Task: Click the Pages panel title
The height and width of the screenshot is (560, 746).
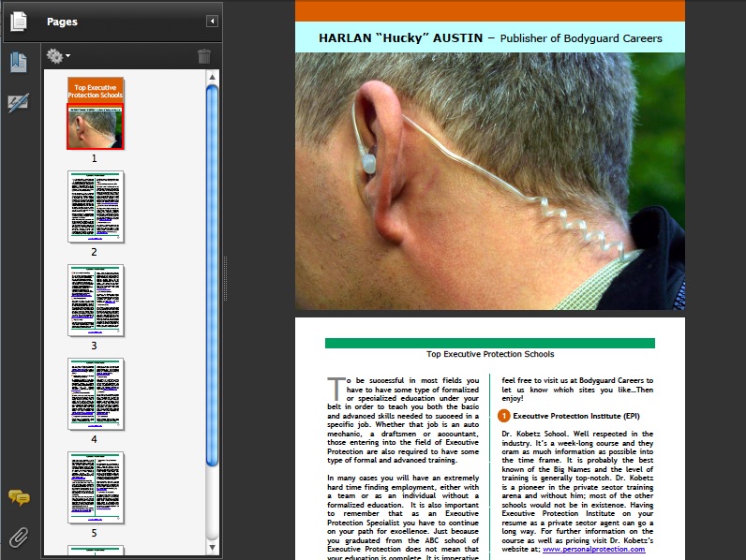Action: [62, 22]
